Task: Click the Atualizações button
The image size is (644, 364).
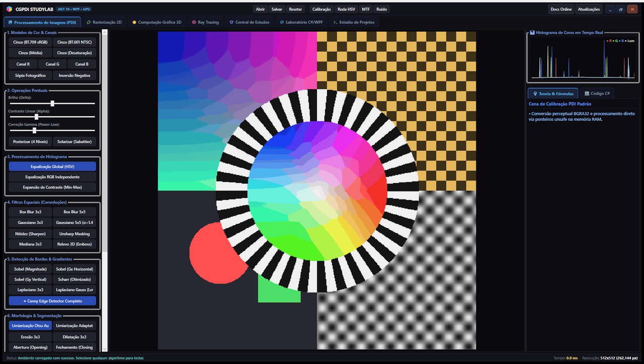Action: [589, 9]
